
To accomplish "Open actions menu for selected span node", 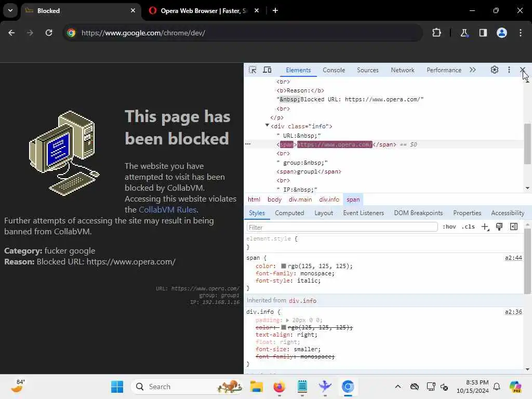I will 248,144.
